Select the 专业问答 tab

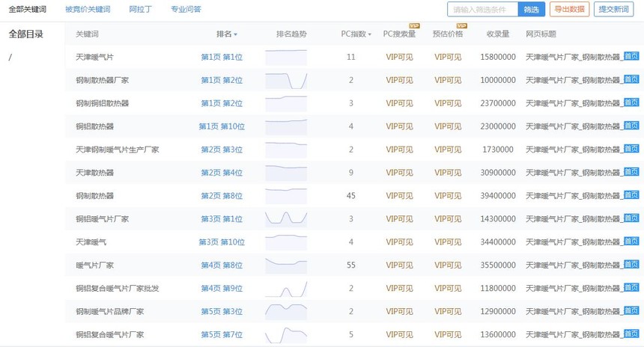186,10
